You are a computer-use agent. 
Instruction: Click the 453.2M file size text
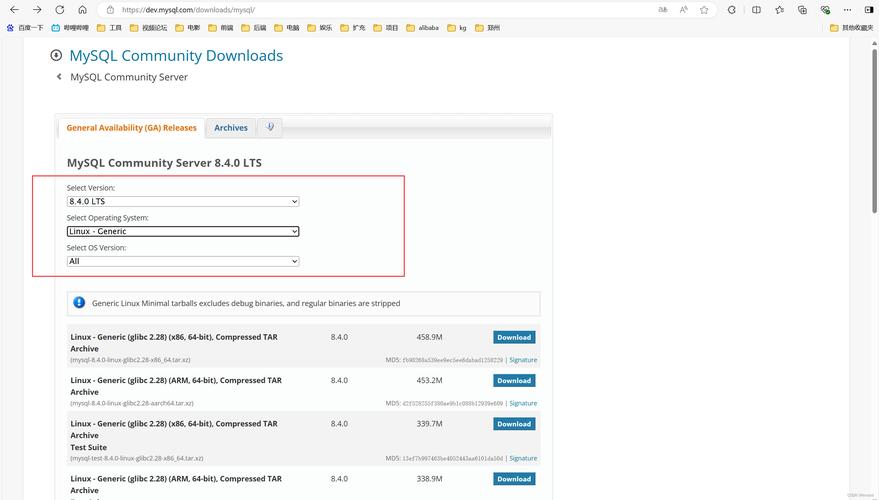pos(429,380)
